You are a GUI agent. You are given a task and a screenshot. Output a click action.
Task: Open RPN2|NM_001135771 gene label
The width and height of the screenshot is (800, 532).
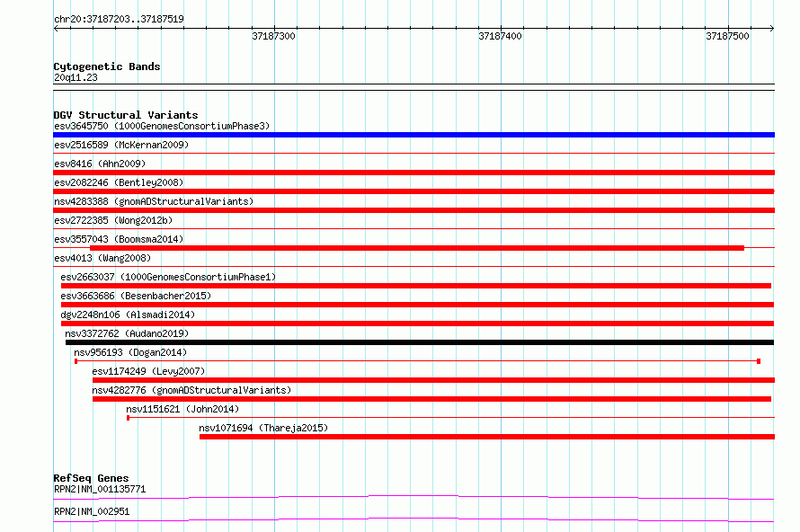pyautogui.click(x=100, y=489)
